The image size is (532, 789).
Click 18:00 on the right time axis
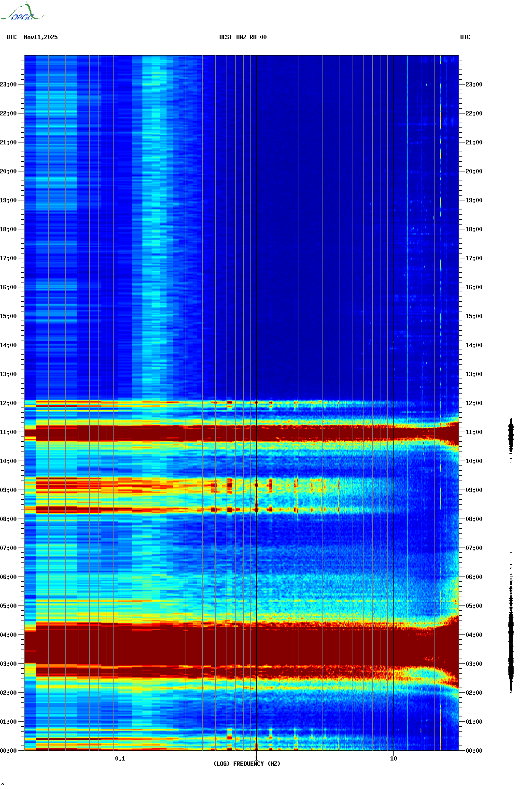click(474, 229)
